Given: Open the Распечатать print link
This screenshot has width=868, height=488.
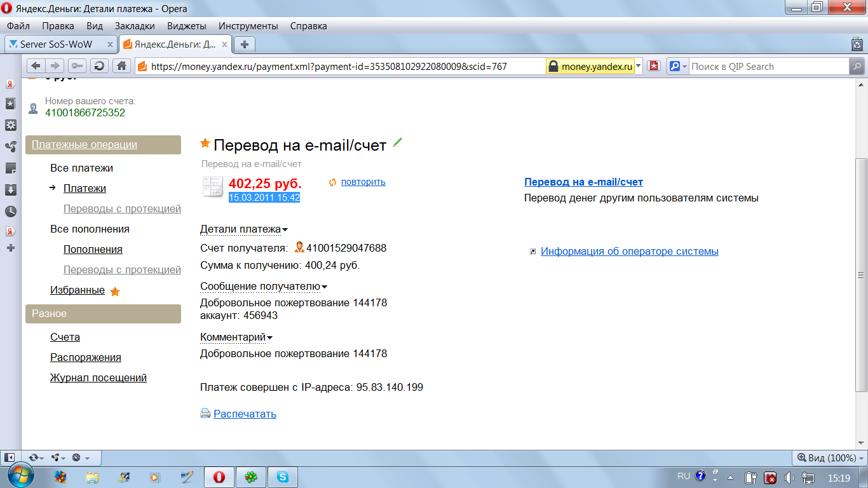Looking at the screenshot, I should click(245, 414).
